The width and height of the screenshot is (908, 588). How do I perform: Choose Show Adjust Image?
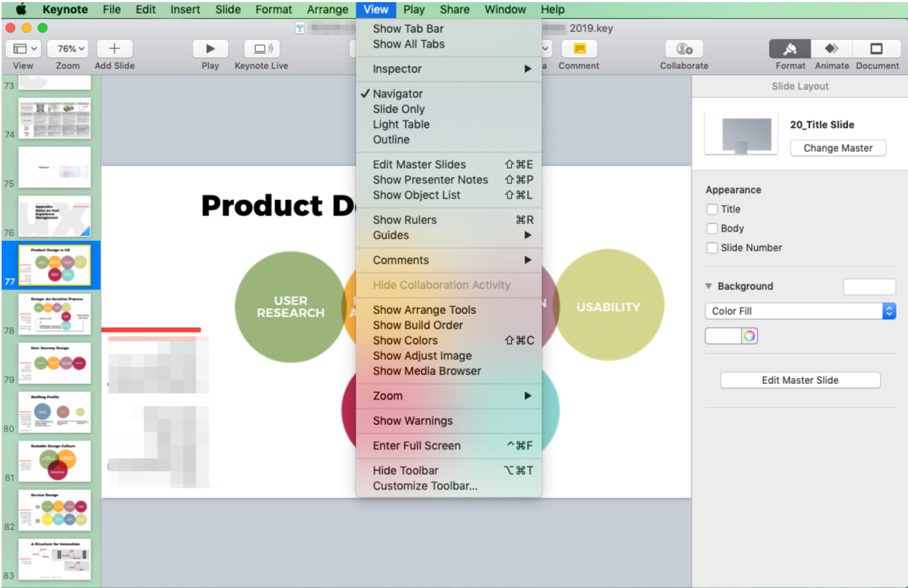(x=449, y=356)
